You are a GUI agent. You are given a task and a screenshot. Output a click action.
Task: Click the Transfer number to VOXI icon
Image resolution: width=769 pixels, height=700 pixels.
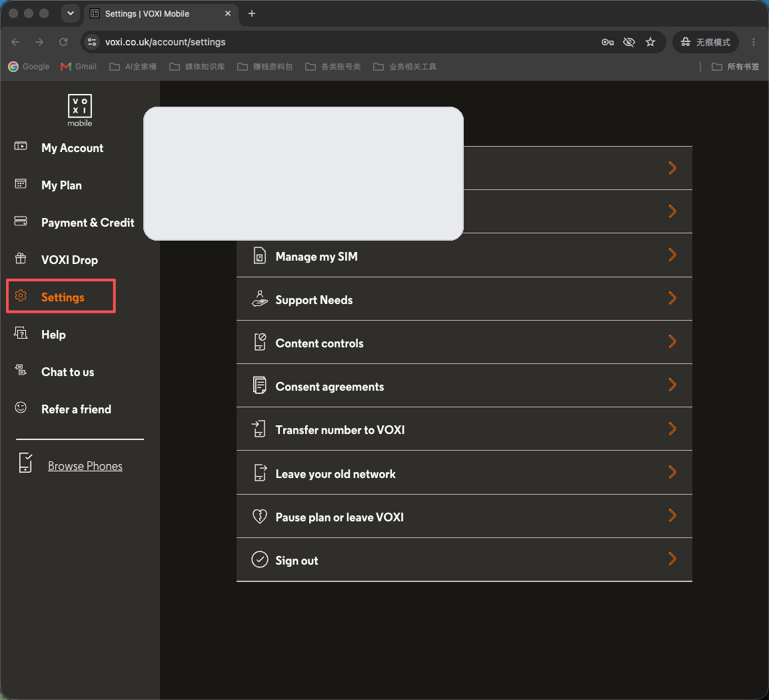point(259,429)
